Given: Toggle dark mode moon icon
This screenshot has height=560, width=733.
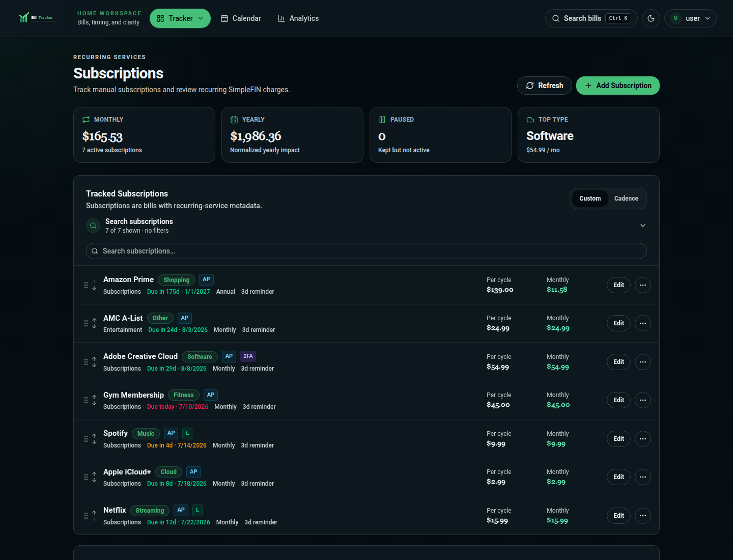Looking at the screenshot, I should pos(651,18).
